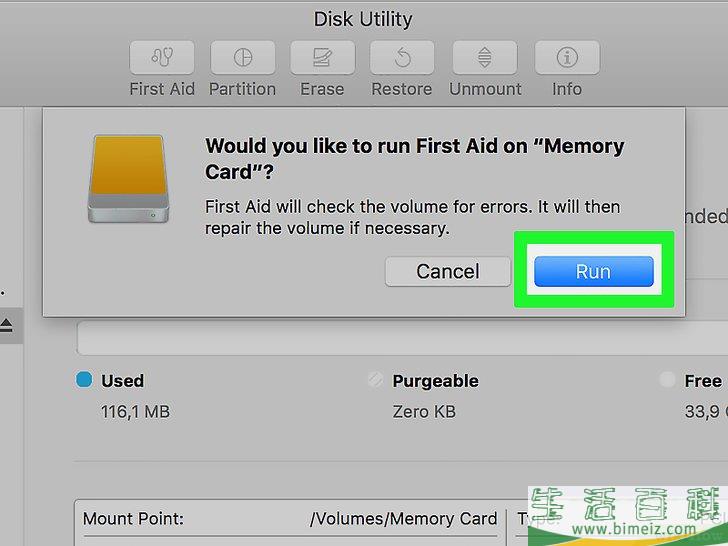728x546 pixels.
Task: Select the Mount Point row
Action: [290, 518]
